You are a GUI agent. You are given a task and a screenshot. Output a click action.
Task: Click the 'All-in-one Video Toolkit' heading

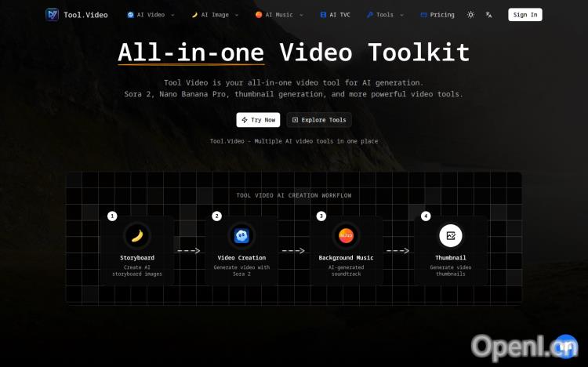(294, 53)
